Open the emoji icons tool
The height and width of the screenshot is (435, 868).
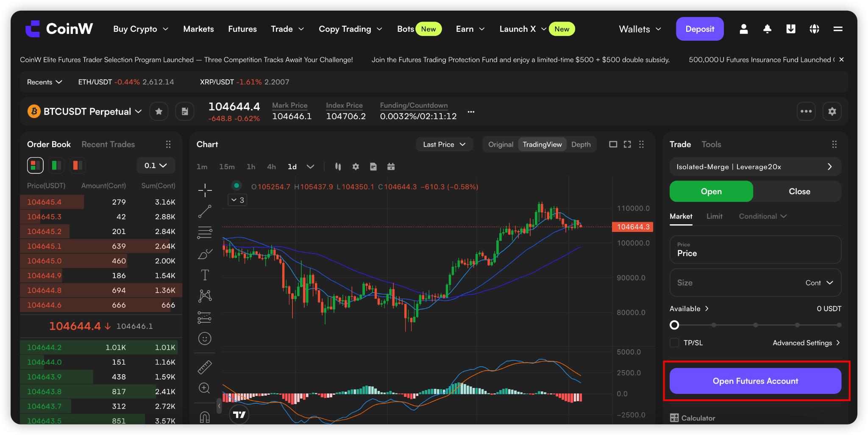coord(205,338)
